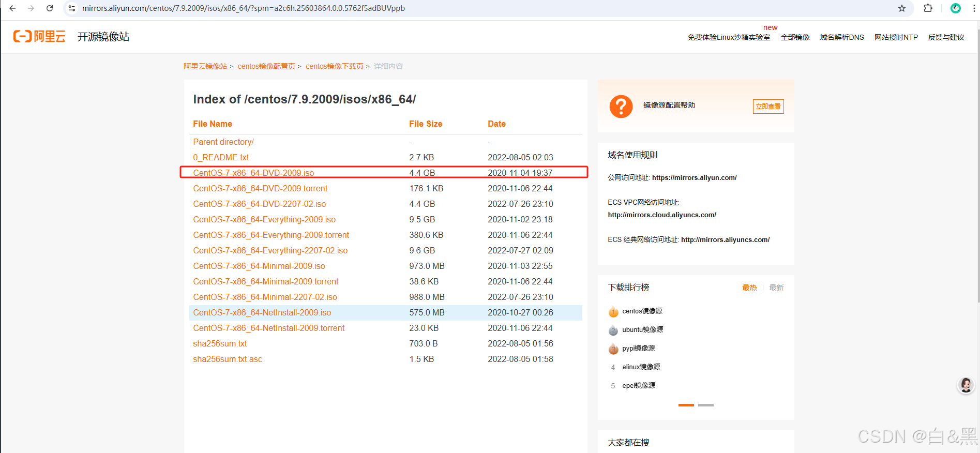The width and height of the screenshot is (980, 453).
Task: Click the green profile icon in toolbar
Action: [956, 8]
